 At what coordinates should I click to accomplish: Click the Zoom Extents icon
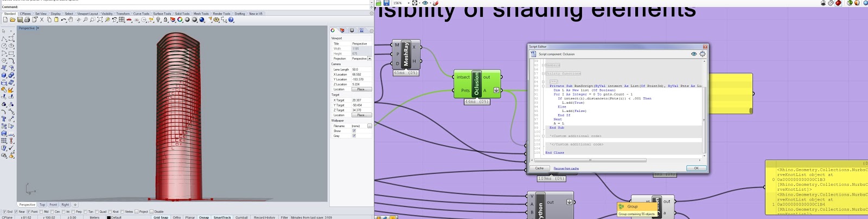click(x=100, y=20)
